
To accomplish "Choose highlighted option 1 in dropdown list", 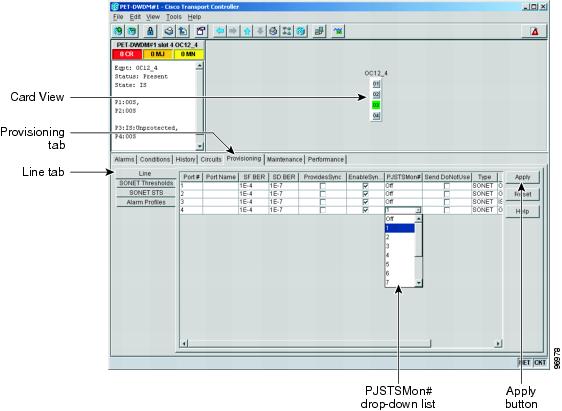I will point(400,228).
